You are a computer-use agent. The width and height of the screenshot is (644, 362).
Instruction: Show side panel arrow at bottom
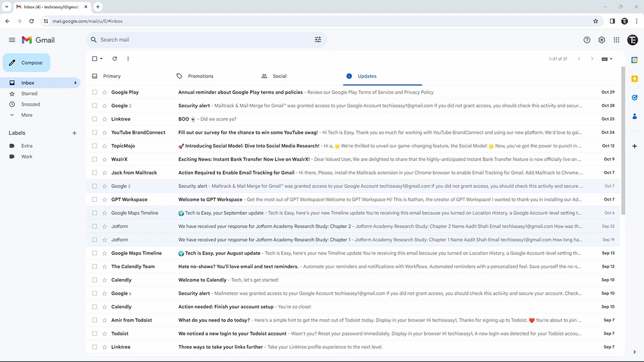tap(634, 352)
